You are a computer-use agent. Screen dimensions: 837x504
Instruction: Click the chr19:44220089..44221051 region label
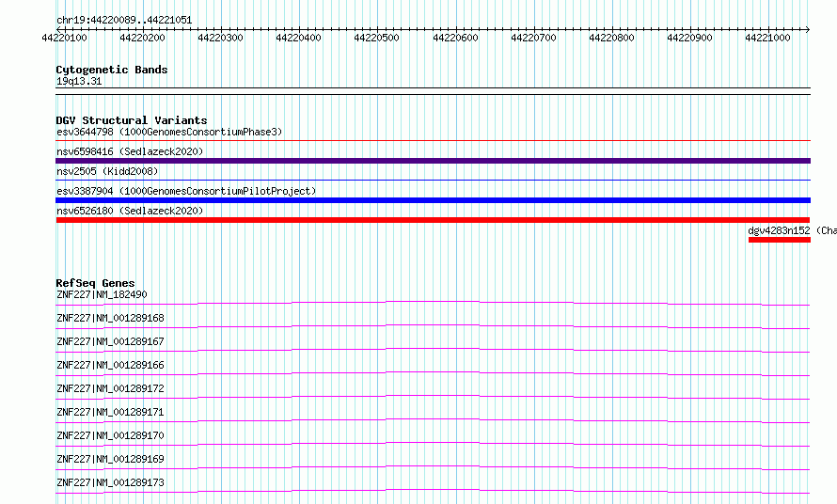124,20
